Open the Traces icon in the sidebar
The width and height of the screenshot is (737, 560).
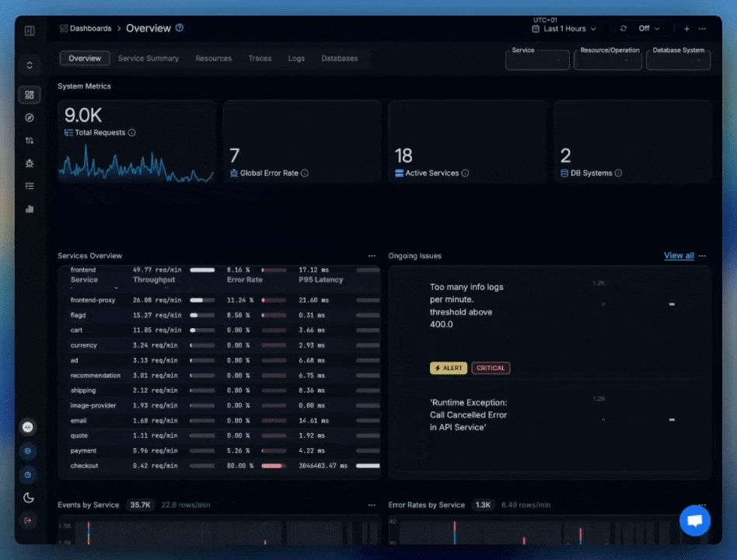click(30, 141)
